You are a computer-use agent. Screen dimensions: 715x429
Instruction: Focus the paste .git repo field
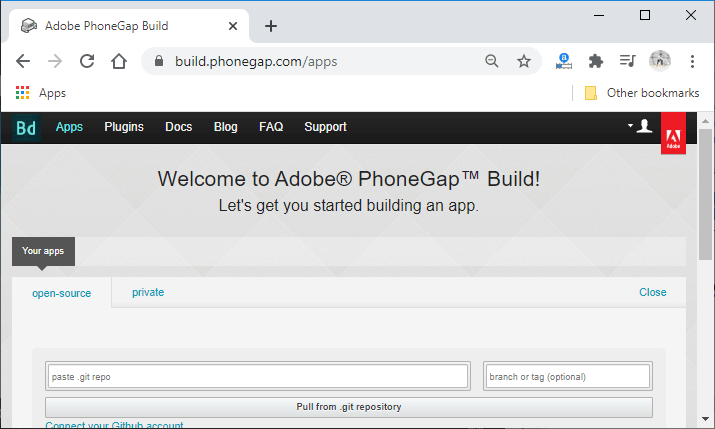[x=258, y=376]
